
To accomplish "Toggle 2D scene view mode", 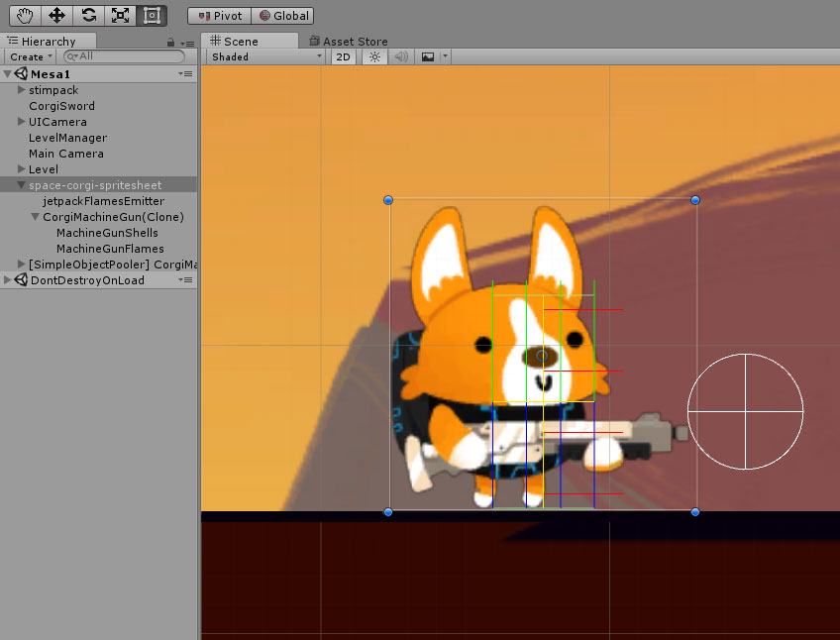I will pos(343,57).
